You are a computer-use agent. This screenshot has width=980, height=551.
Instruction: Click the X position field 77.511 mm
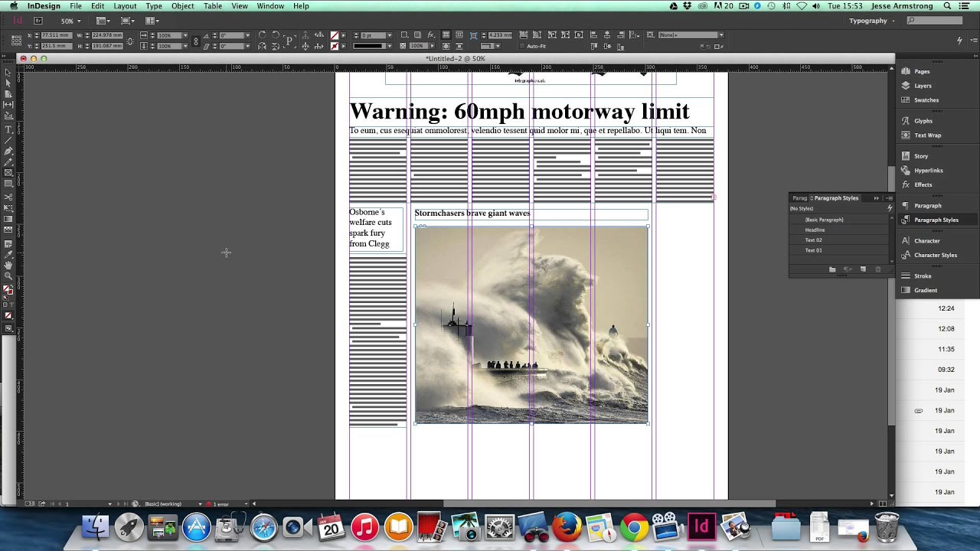58,35
